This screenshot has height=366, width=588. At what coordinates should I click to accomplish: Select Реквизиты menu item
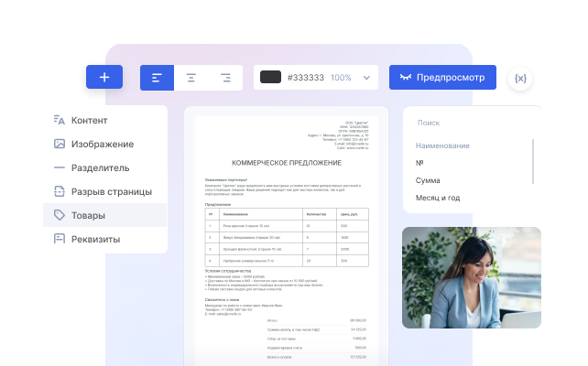point(105,239)
